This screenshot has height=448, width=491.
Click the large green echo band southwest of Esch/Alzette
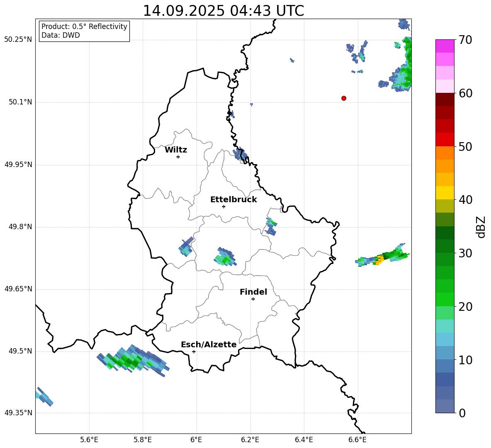(133, 360)
